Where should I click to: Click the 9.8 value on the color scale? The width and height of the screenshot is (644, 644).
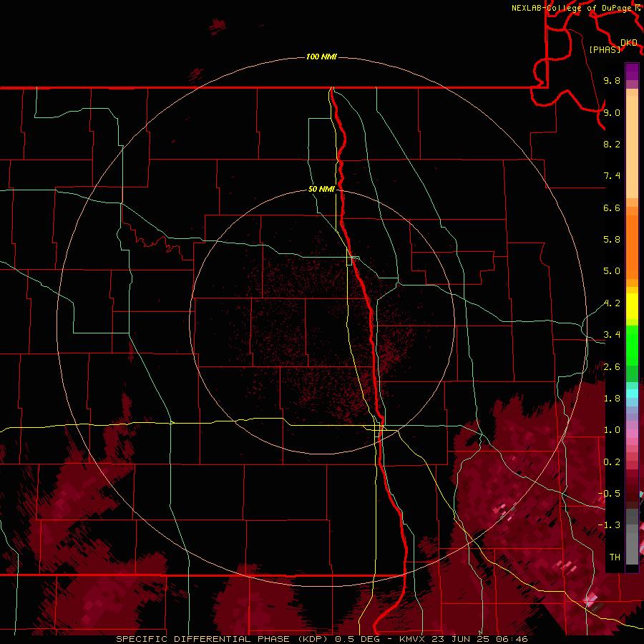[x=612, y=80]
